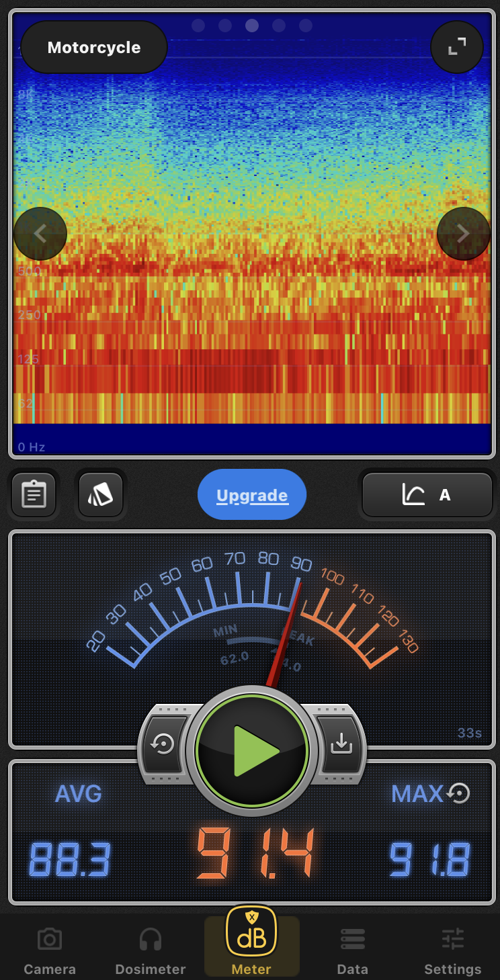Viewport: 500px width, 980px height.
Task: Open the Data tab
Action: pyautogui.click(x=352, y=950)
